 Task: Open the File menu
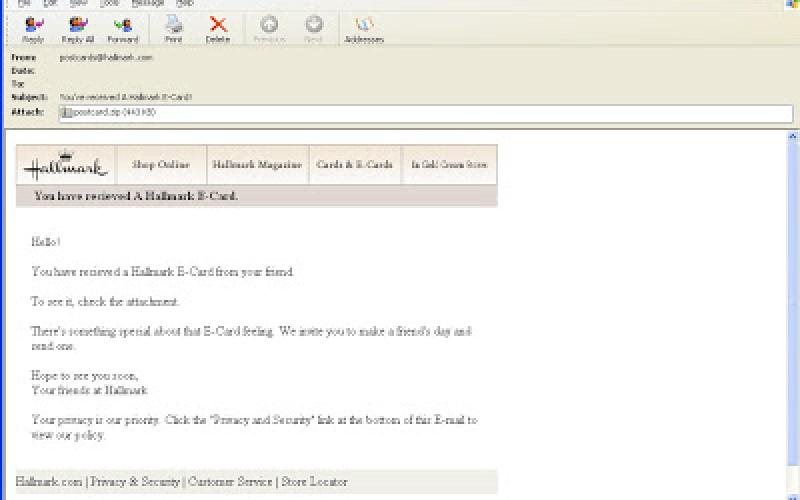click(25, 4)
